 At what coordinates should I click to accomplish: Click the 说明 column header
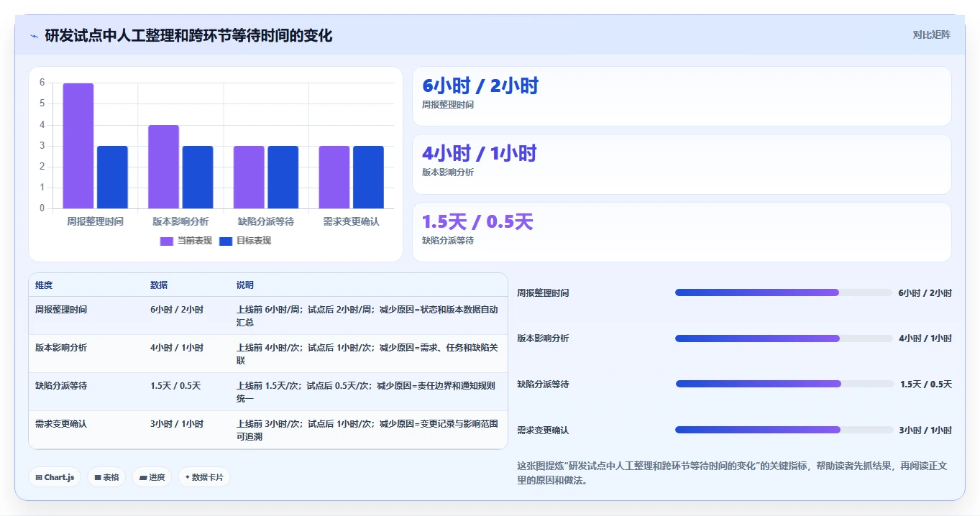coord(245,285)
